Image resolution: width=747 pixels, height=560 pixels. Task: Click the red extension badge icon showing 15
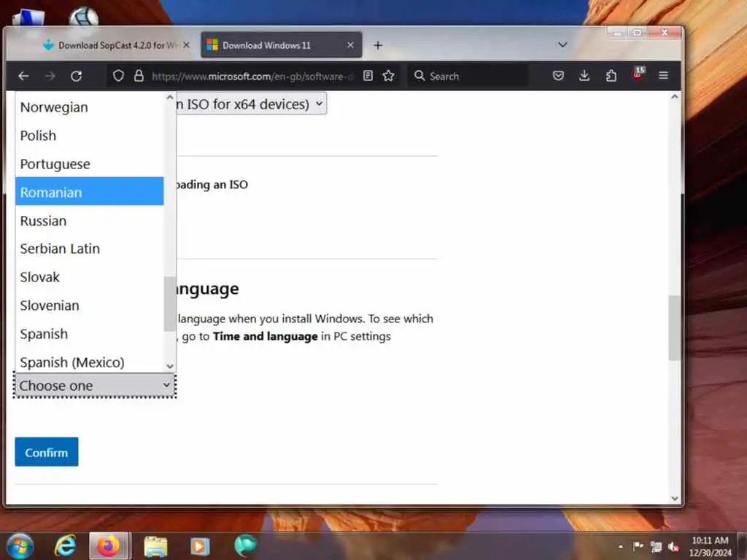(638, 74)
